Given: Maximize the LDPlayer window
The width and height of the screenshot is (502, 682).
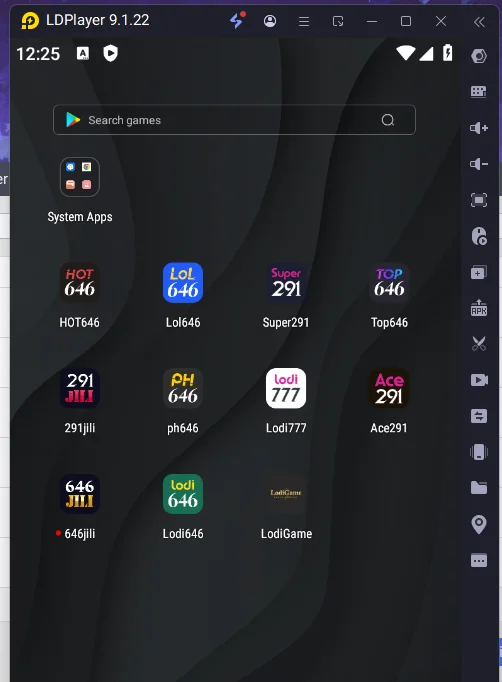Looking at the screenshot, I should (406, 21).
